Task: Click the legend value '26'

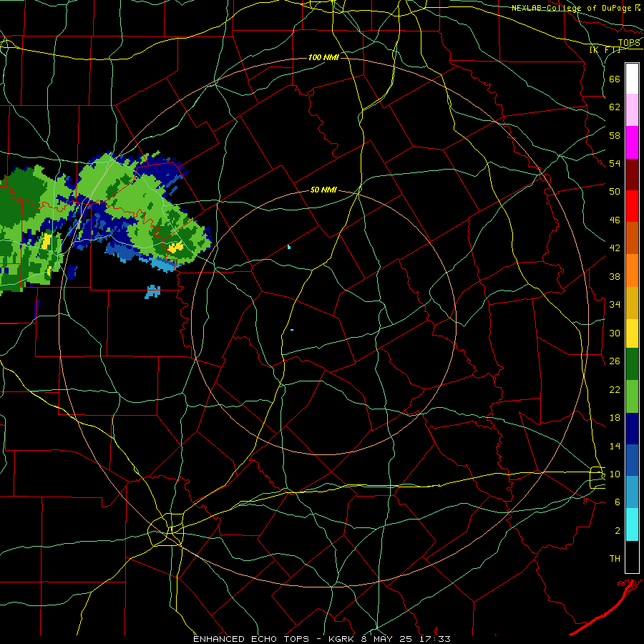Action: coord(615,361)
